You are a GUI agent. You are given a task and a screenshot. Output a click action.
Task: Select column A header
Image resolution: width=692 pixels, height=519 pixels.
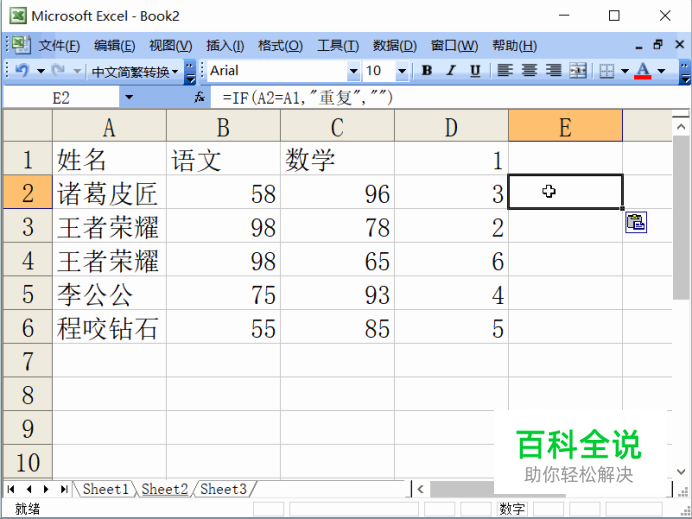click(x=109, y=126)
